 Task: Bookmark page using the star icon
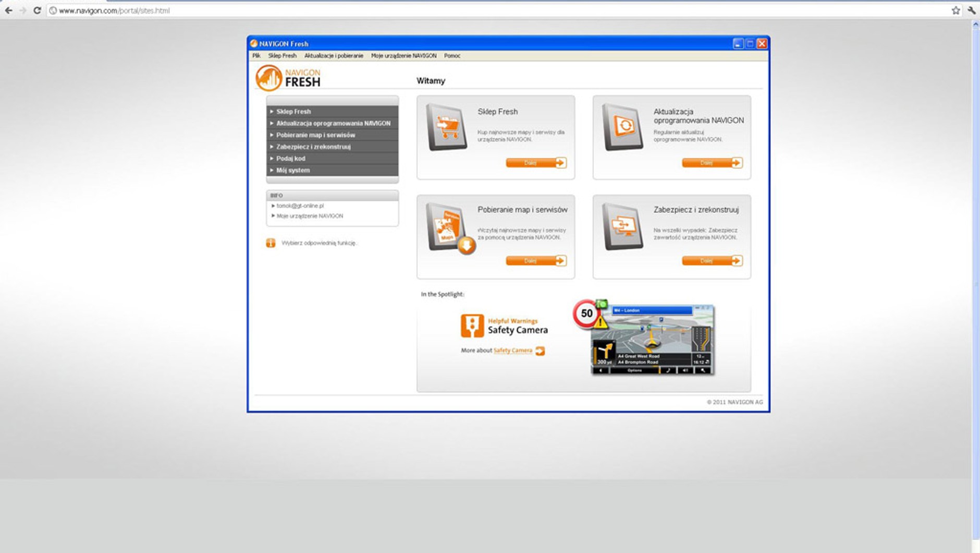(955, 10)
